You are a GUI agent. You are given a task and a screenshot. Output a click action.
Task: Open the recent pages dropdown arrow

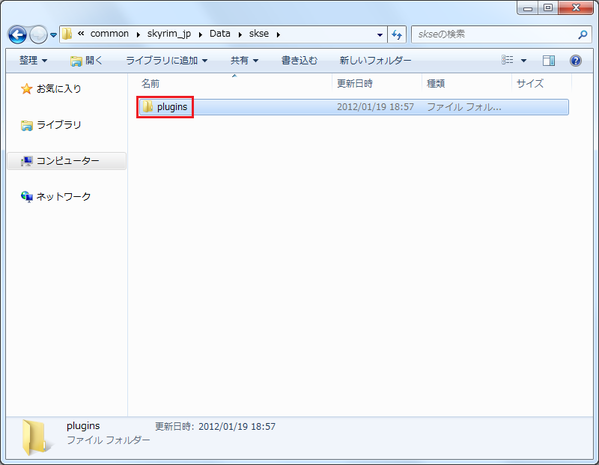pos(53,35)
